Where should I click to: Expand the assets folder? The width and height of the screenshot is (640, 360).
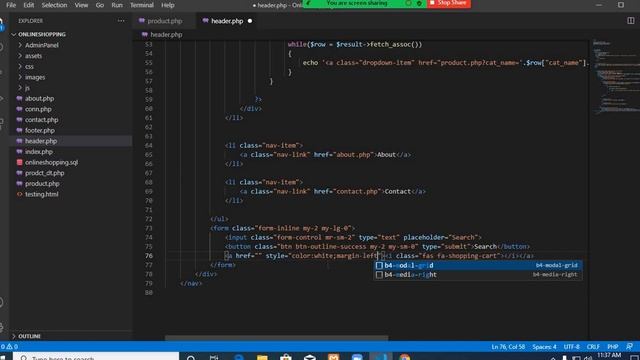[33, 56]
